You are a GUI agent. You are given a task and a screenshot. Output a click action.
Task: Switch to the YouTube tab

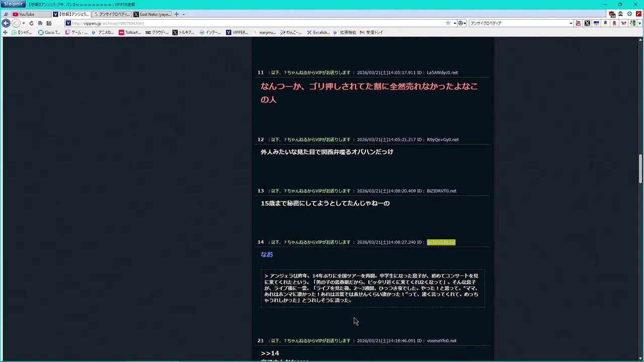pyautogui.click(x=30, y=14)
